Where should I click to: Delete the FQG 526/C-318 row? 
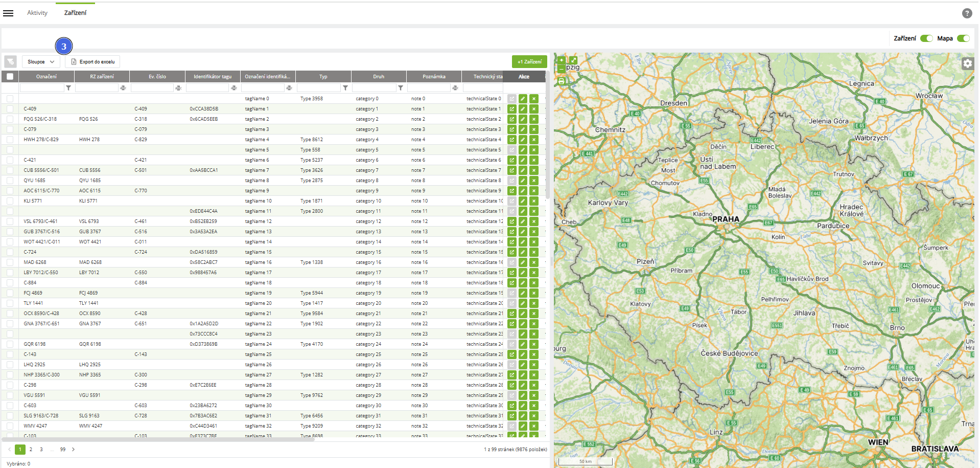point(534,119)
